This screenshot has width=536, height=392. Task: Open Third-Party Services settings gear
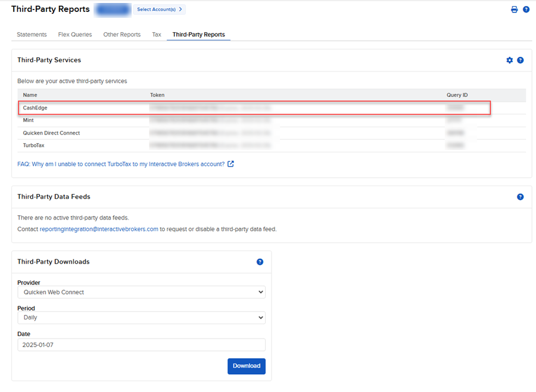coord(509,60)
